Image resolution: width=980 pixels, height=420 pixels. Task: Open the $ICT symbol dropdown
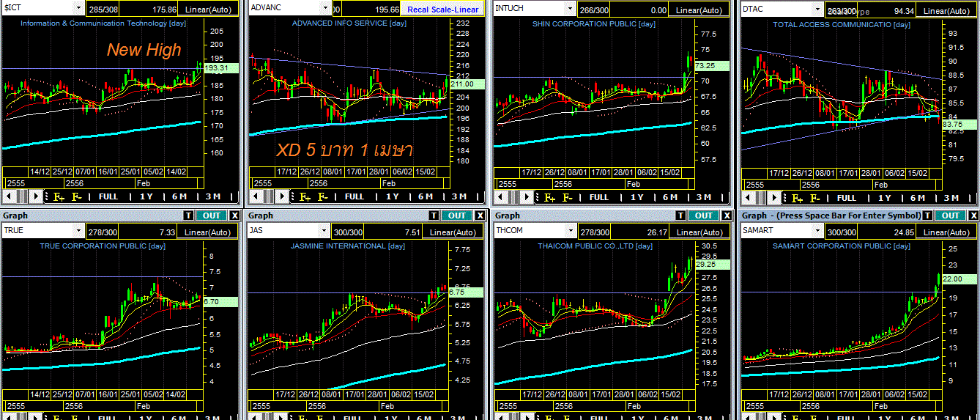(78, 8)
